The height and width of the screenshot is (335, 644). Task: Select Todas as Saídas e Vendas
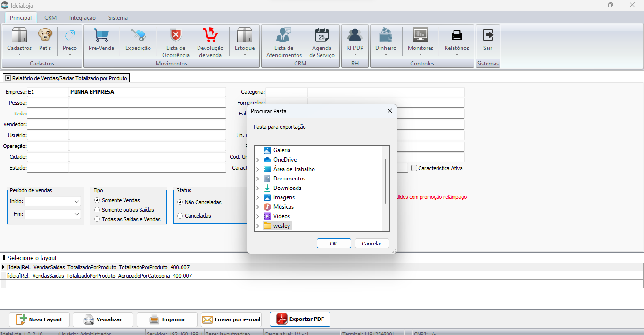[98, 219]
